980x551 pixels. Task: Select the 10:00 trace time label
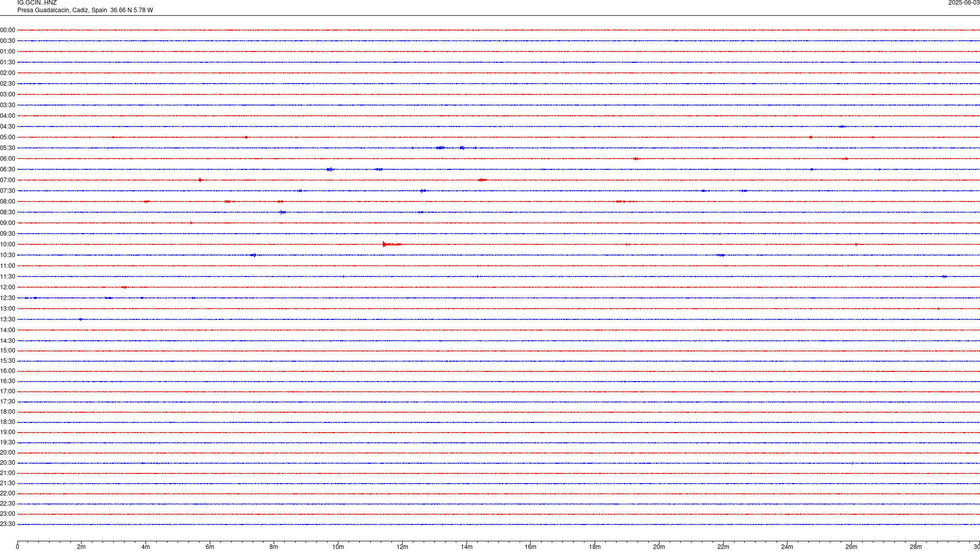(x=8, y=244)
